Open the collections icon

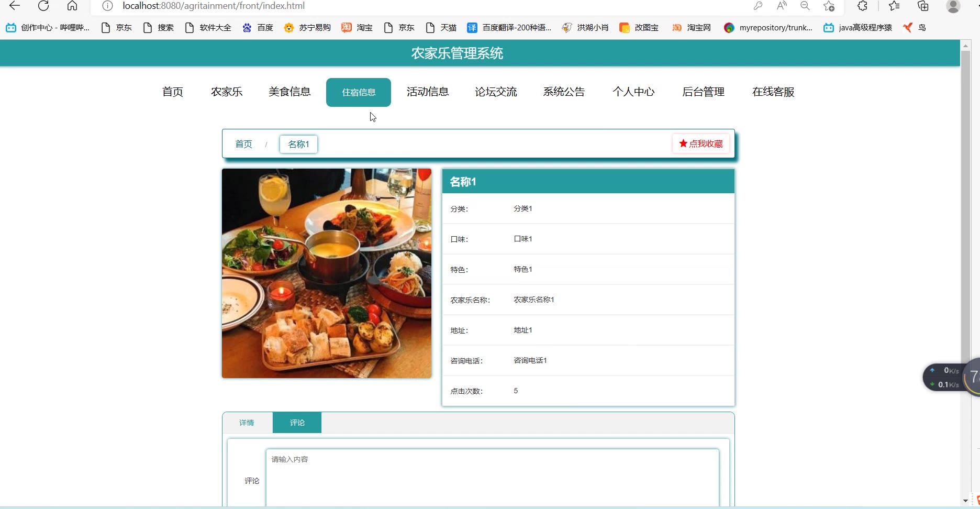(923, 6)
